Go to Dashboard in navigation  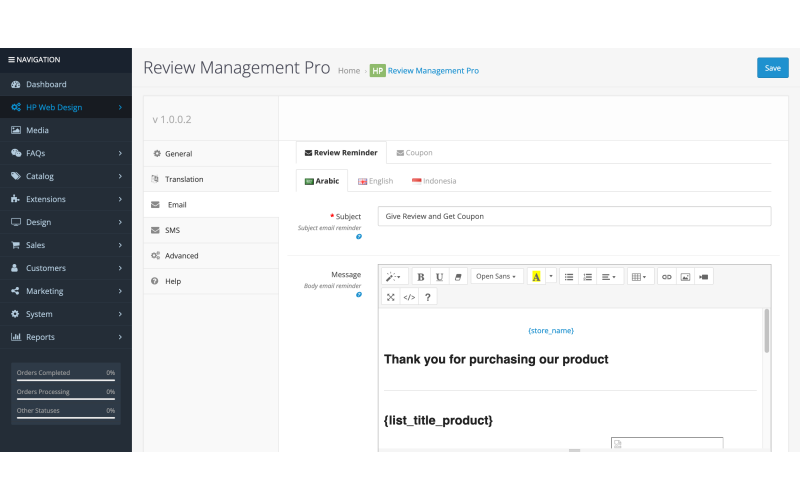coord(66,84)
